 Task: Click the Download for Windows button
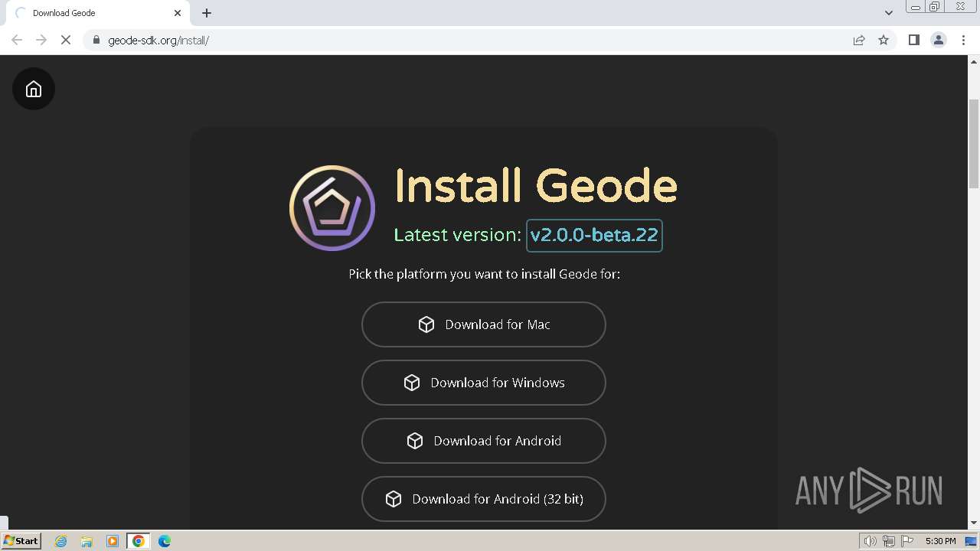point(484,383)
